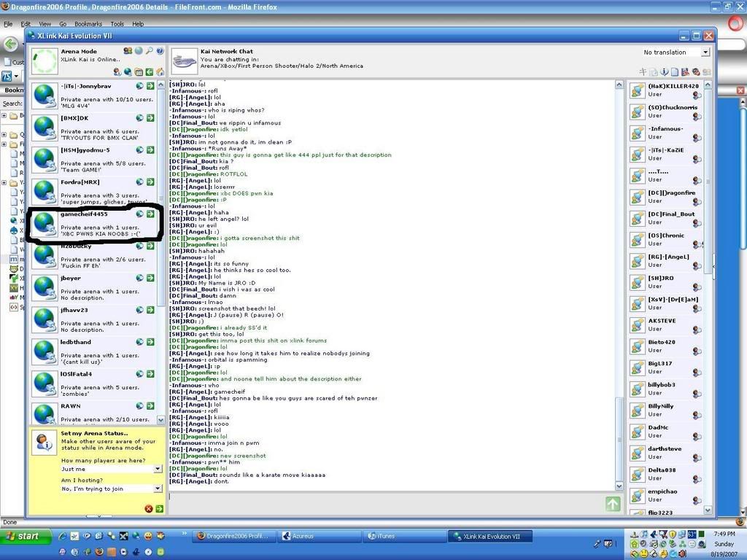Open Firefox File menu
The width and height of the screenshot is (747, 560).
(x=8, y=24)
